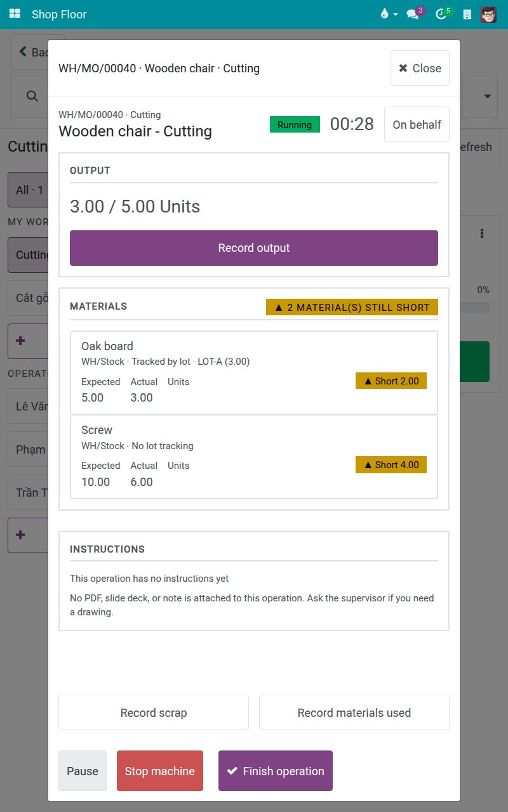This screenshot has width=508, height=812.
Task: Open Record materials used
Action: (x=354, y=712)
